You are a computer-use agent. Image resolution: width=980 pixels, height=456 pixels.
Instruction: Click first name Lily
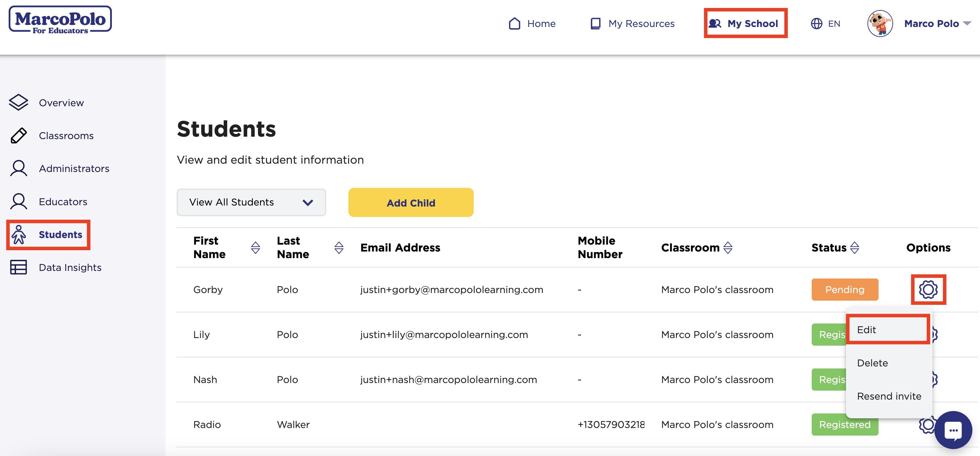[x=201, y=335]
